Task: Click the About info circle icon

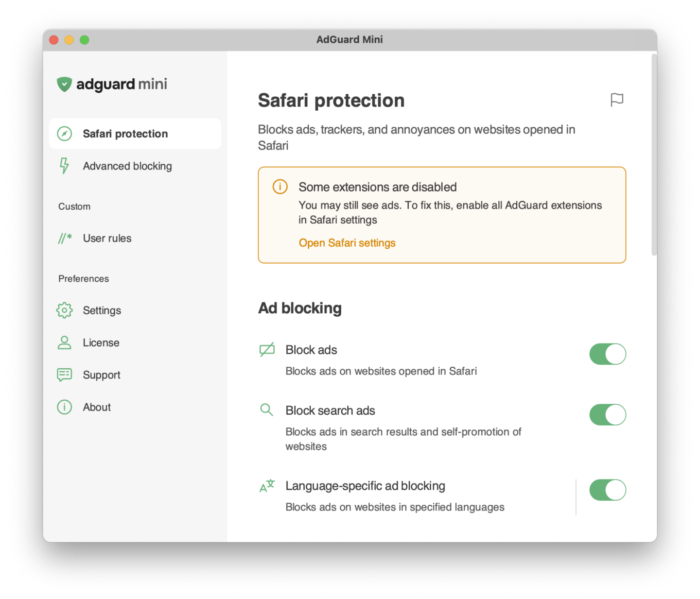Action: pyautogui.click(x=64, y=407)
